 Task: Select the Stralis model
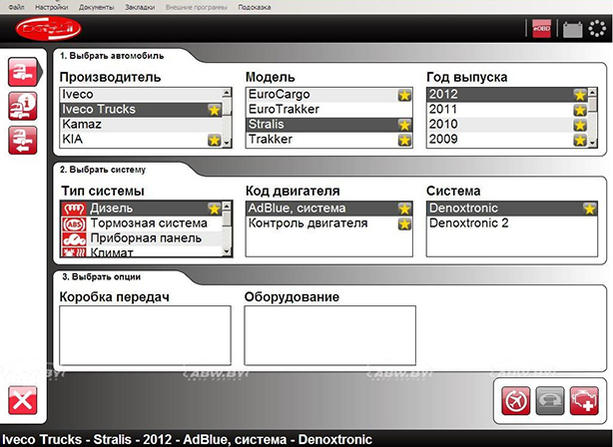(x=329, y=124)
